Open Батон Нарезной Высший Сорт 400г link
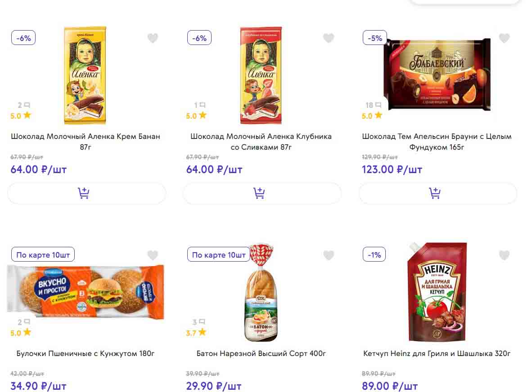This screenshot has width=532, height=392. tap(261, 354)
